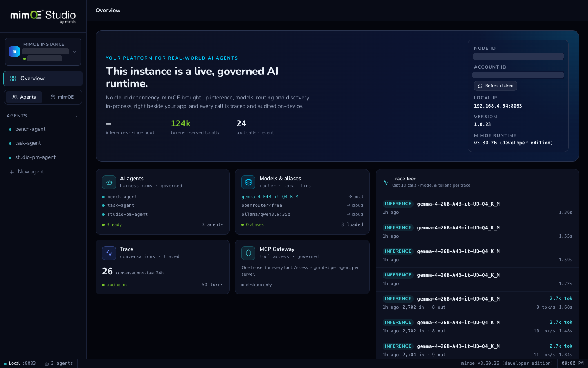Click Local :8083 in status bar
588x368 pixels.
click(x=20, y=364)
